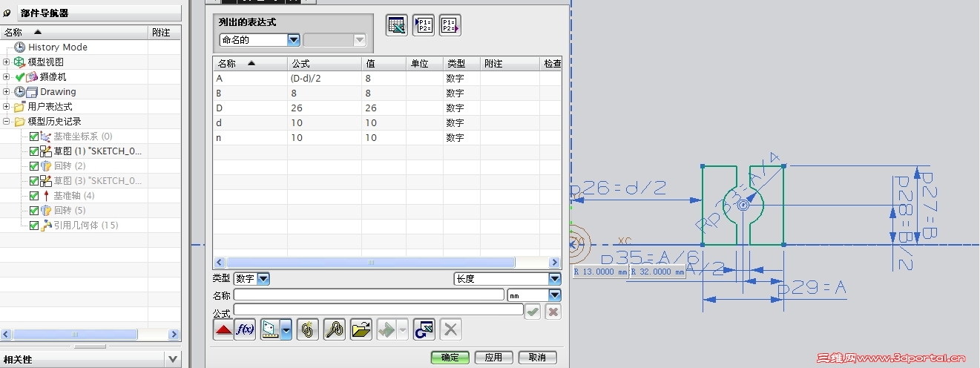
Task: Click the 类型 column header
Action: click(461, 64)
